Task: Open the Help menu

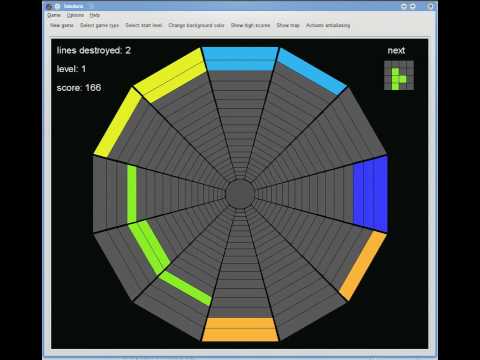Action: coord(95,15)
